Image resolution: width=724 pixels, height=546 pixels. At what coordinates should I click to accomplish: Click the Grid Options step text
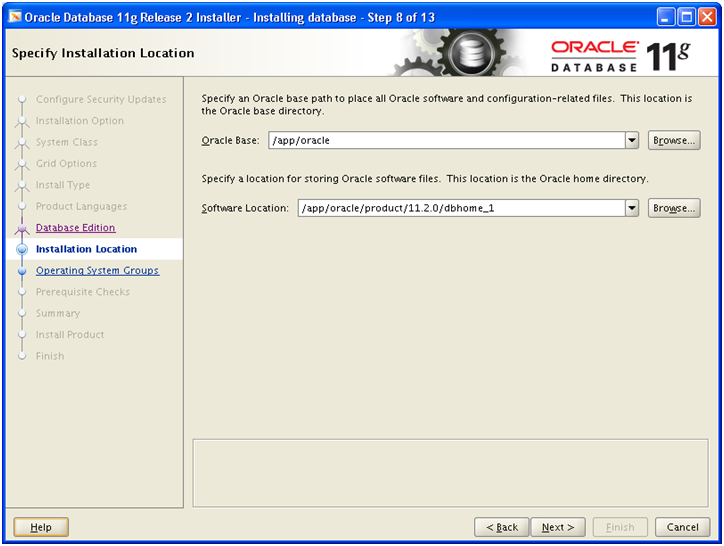[66, 164]
